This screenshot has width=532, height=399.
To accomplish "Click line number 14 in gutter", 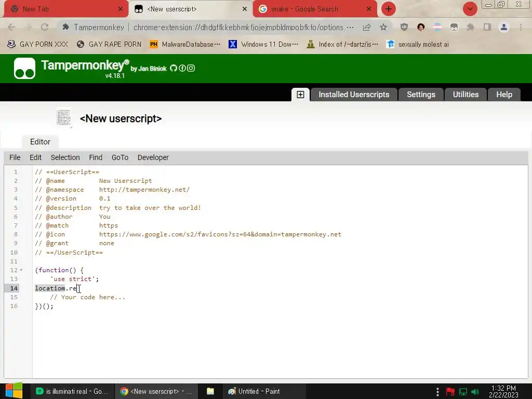I will (14, 288).
